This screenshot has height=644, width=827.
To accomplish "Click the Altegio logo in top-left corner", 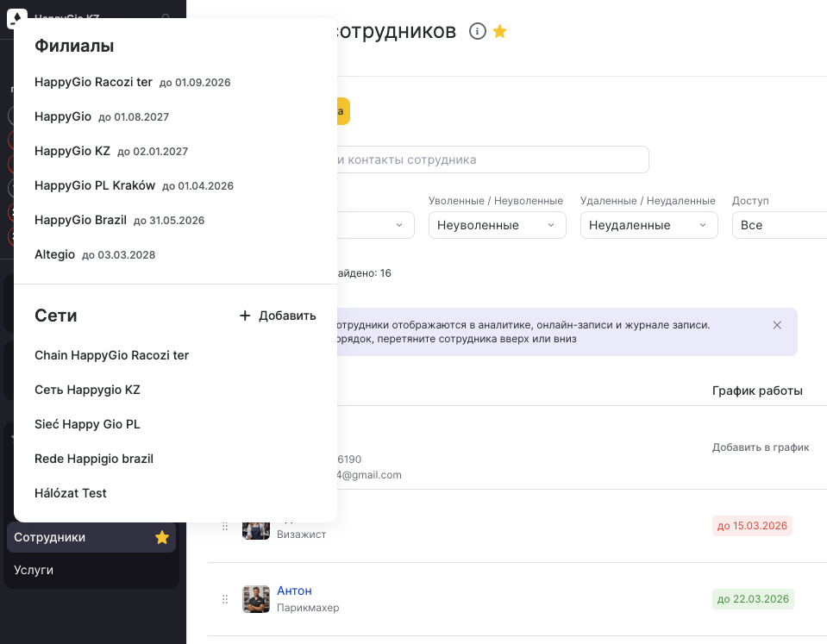I will pyautogui.click(x=17, y=18).
